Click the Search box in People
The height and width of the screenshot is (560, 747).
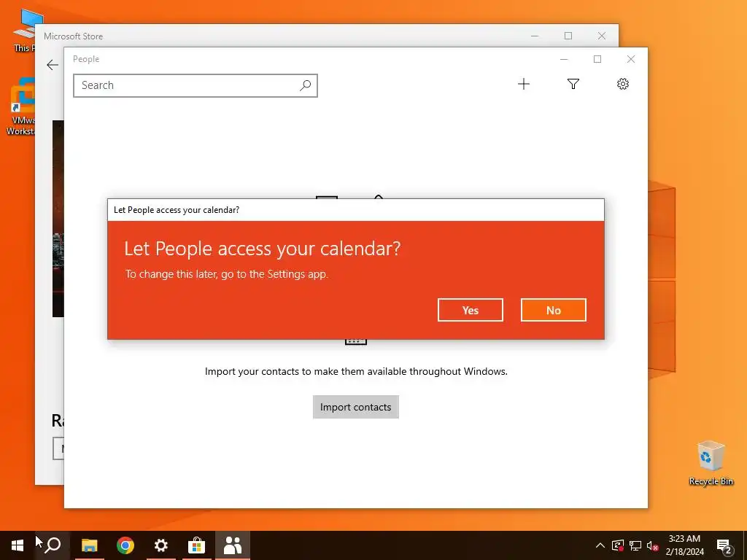[x=196, y=86]
